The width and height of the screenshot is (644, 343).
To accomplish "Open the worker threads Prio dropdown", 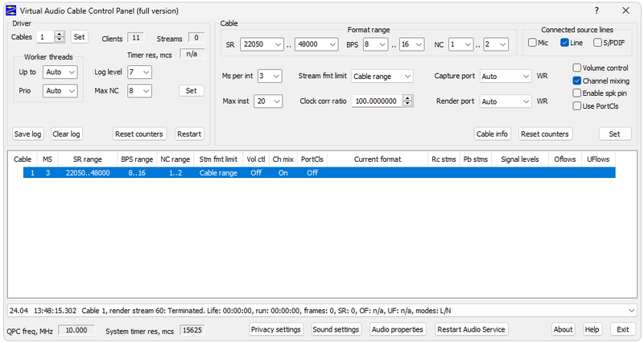I will point(60,91).
